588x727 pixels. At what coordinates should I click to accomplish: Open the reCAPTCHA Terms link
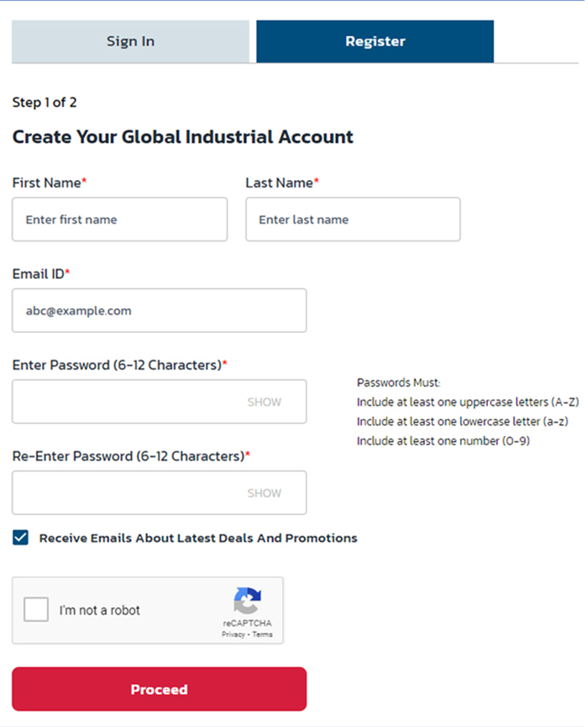[x=262, y=635]
